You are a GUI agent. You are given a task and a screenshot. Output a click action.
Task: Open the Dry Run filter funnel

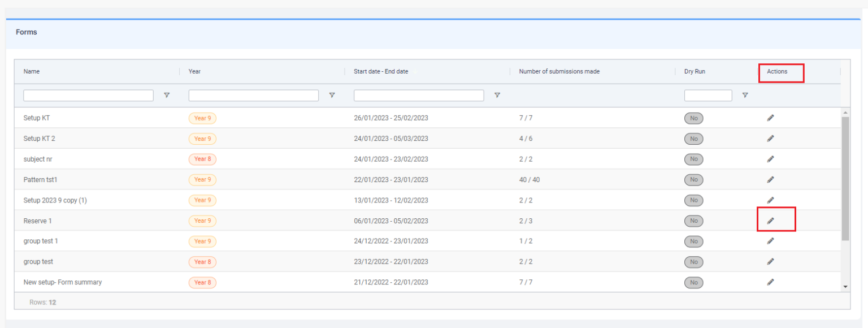point(745,96)
